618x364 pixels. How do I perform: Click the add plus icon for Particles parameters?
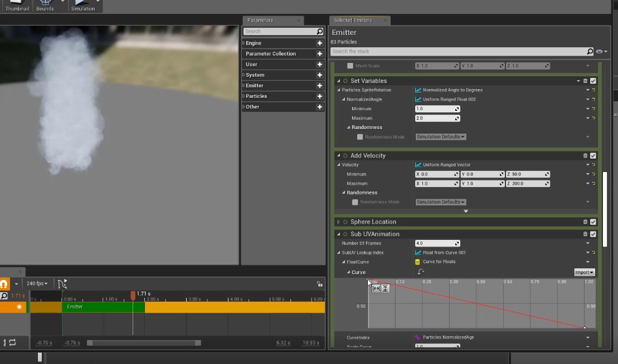pos(319,96)
